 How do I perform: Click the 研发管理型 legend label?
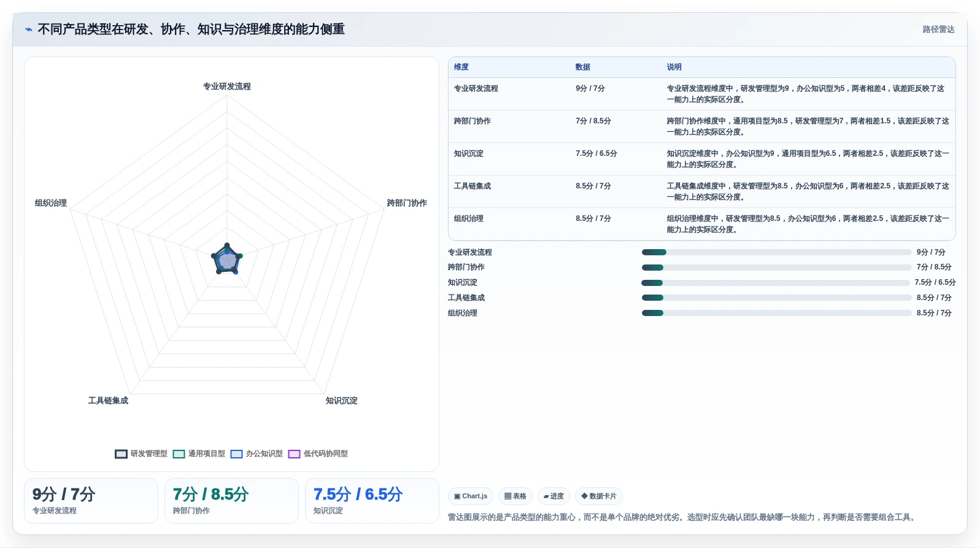(x=149, y=454)
